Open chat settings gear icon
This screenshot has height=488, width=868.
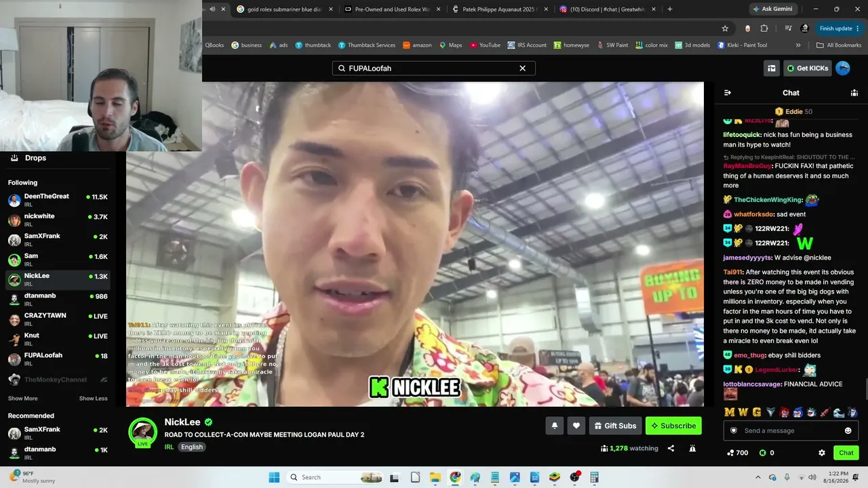click(822, 453)
